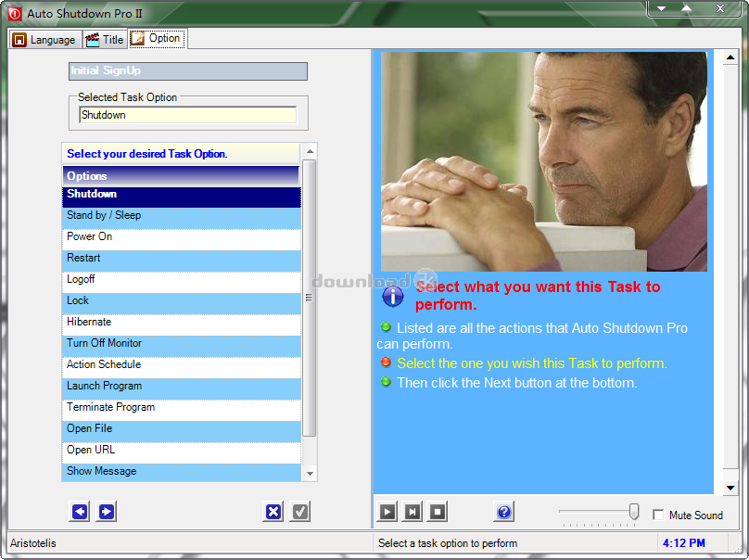Click the 4:12 PM clock in status bar
Screen dimensions: 749x560
click(683, 543)
